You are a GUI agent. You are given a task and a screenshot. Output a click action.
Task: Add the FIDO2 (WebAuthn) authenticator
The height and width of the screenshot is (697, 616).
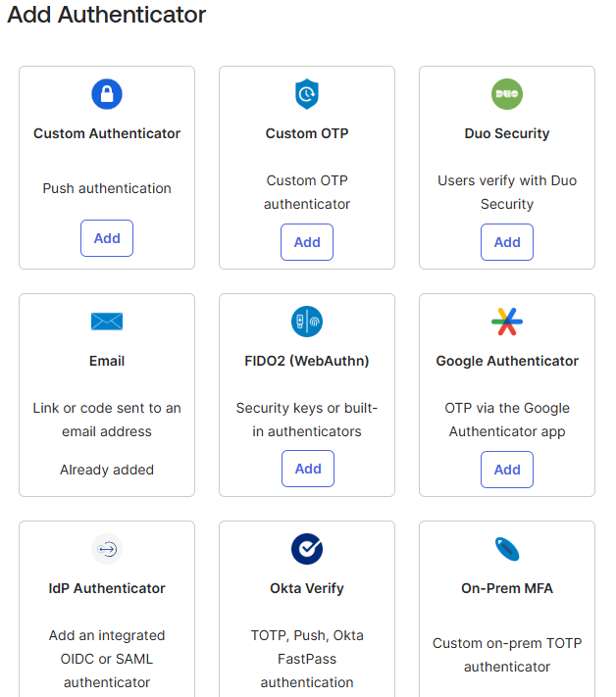(307, 469)
